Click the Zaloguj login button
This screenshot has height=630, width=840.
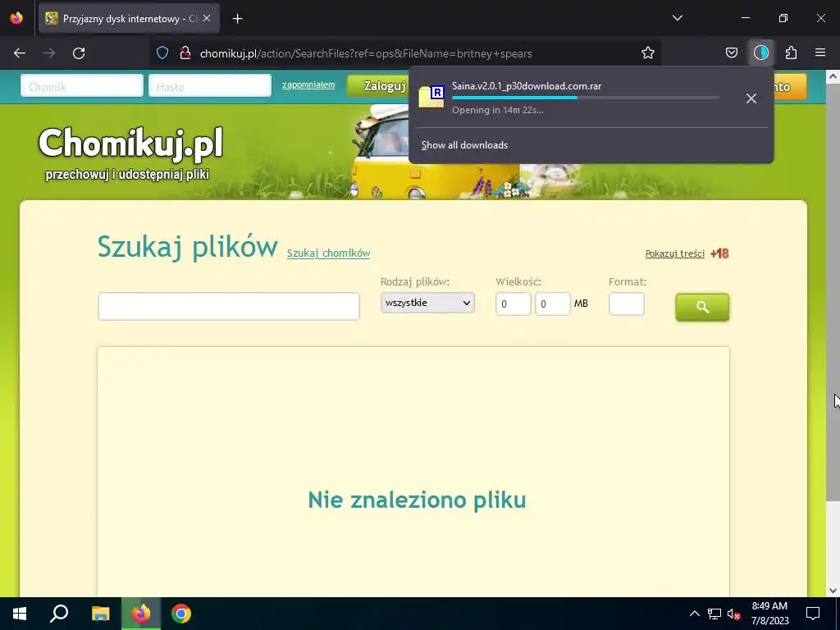[379, 85]
